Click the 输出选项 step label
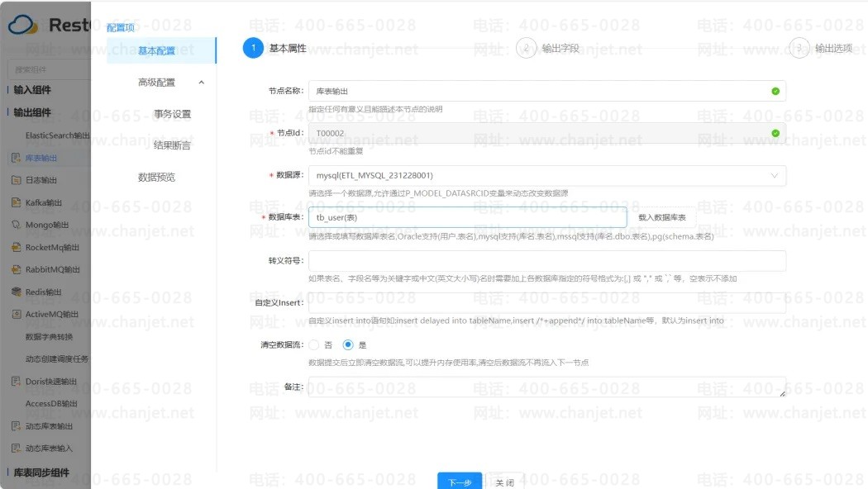 pos(833,48)
